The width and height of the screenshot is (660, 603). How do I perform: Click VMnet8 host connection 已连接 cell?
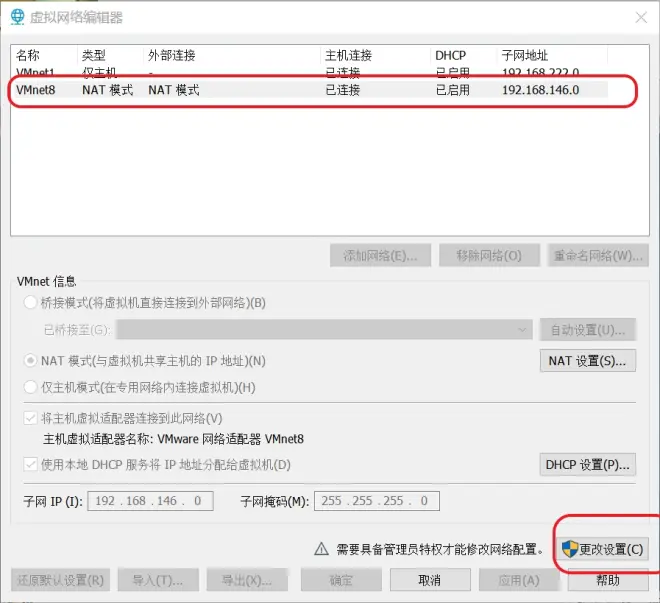coord(343,90)
